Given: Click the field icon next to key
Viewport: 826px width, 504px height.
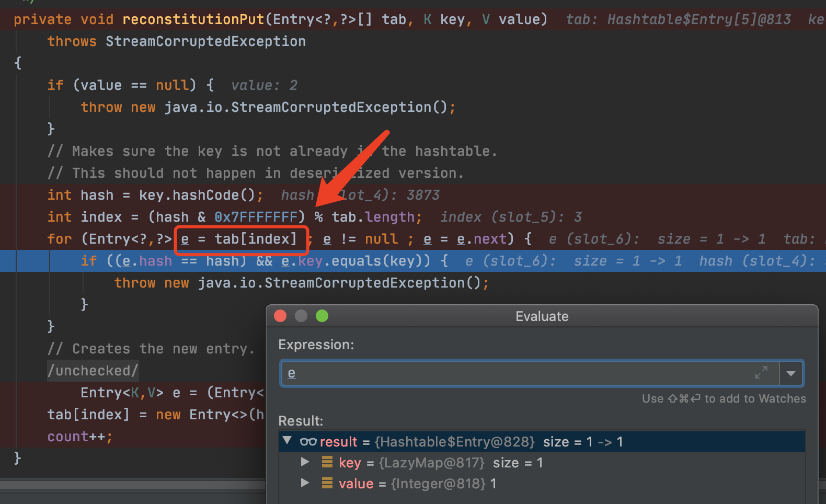Looking at the screenshot, I should coord(327,462).
